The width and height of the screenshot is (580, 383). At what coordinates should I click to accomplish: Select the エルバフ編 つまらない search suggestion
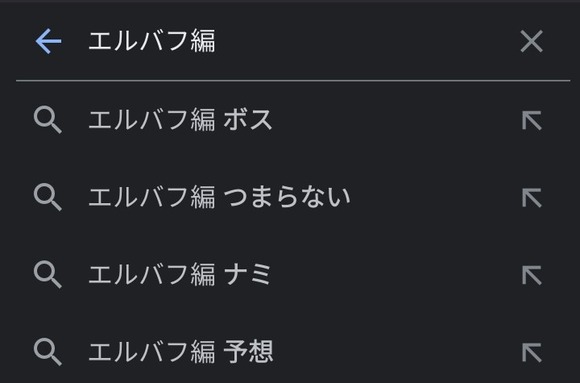coord(290,198)
